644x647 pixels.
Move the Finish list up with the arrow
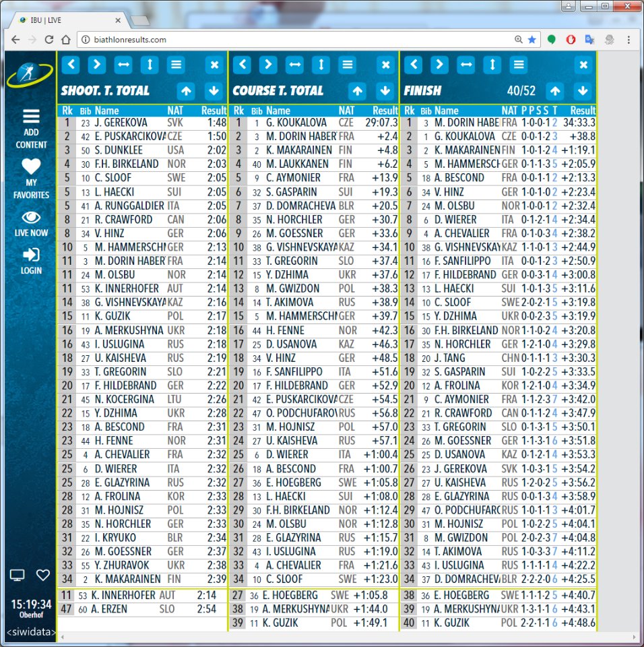point(555,91)
